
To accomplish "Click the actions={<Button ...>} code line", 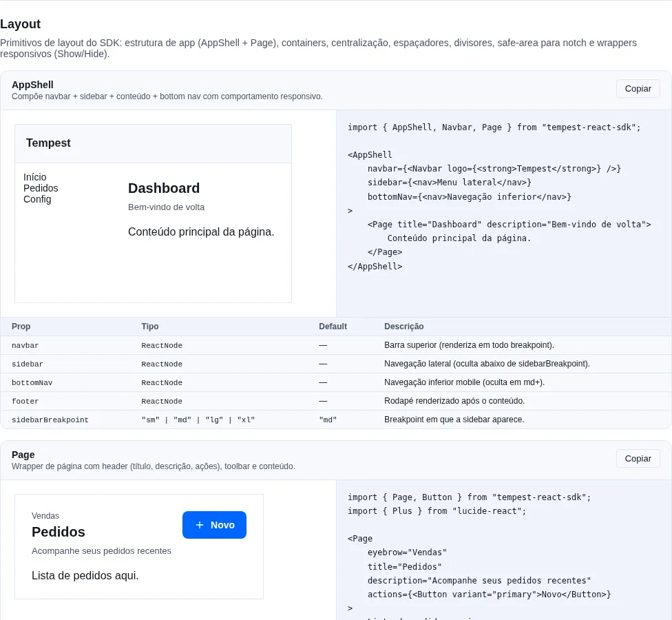I will pyautogui.click(x=489, y=595).
